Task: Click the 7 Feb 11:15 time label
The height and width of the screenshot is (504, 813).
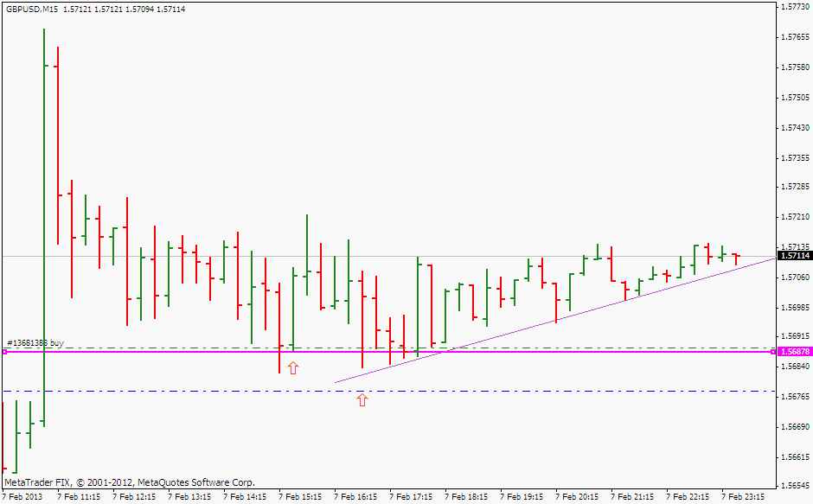Action: click(x=79, y=497)
